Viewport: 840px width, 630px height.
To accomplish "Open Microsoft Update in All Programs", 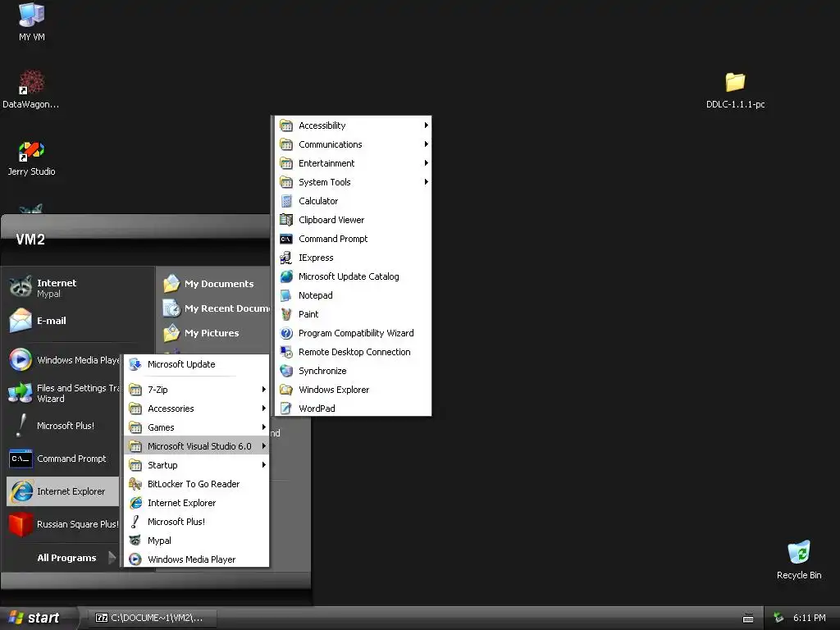I will click(197, 364).
